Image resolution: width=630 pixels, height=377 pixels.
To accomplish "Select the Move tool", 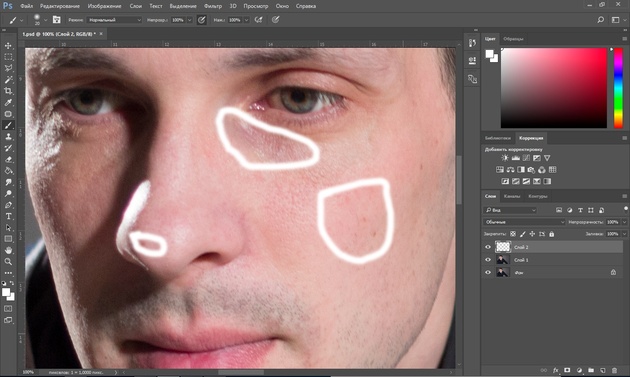I will coord(8,46).
